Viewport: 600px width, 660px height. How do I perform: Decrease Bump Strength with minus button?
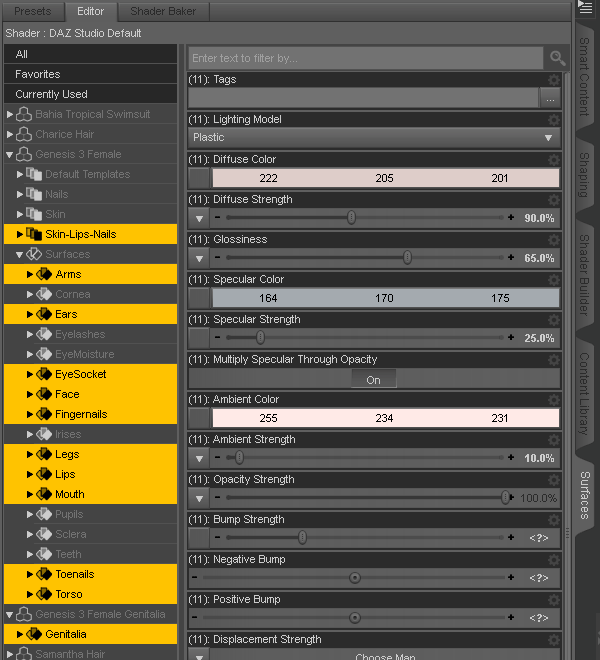(217, 537)
